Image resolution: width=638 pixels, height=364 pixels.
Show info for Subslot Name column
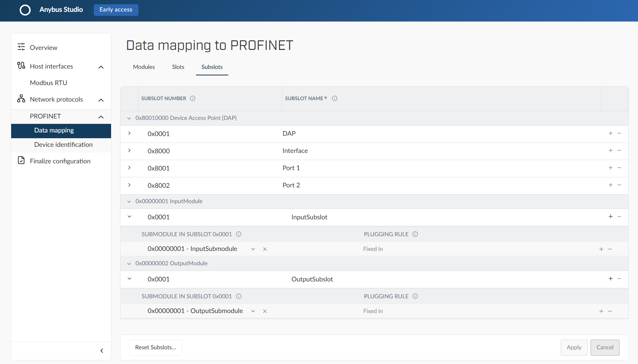tap(335, 98)
